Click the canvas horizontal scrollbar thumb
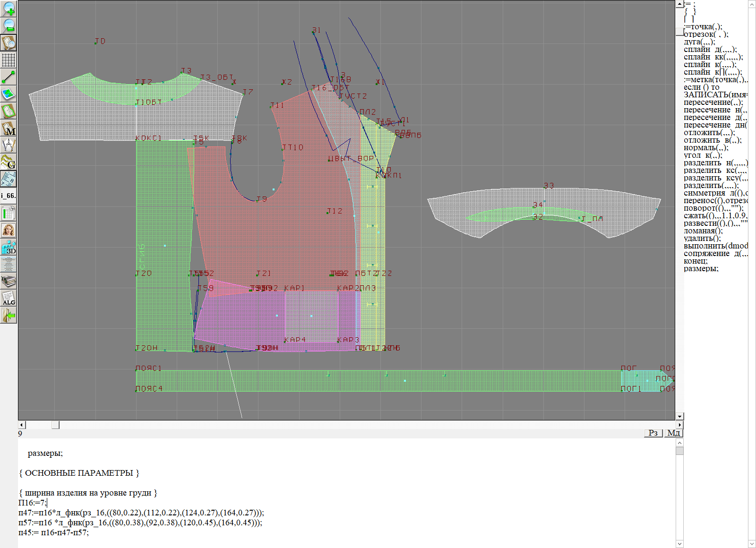 (x=55, y=425)
